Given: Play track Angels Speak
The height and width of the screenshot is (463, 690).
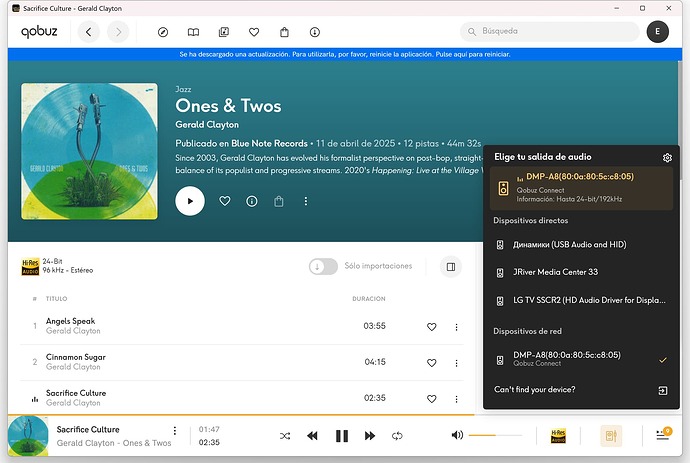Looking at the screenshot, I should tap(70, 321).
